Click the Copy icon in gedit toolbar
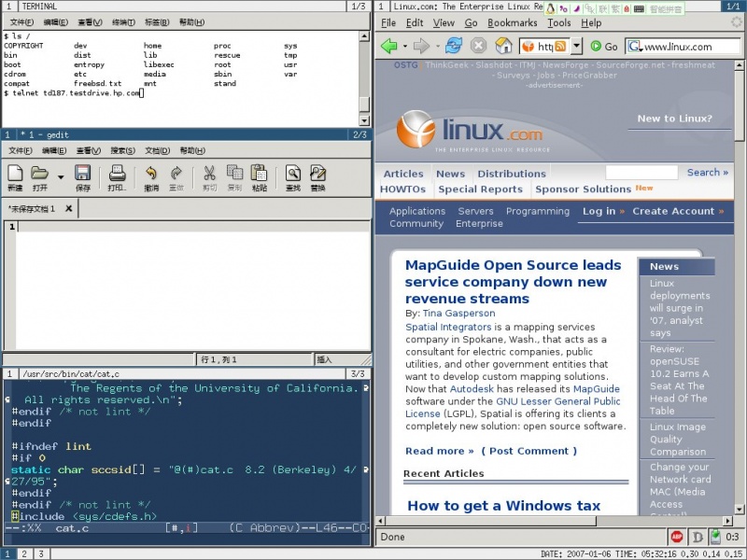Screen dimensions: 747x560 point(234,174)
